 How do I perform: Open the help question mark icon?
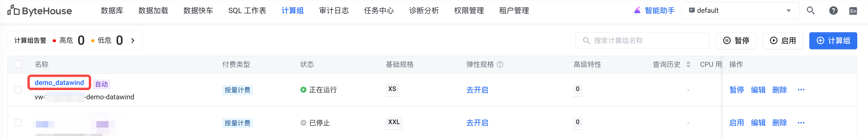[833, 11]
